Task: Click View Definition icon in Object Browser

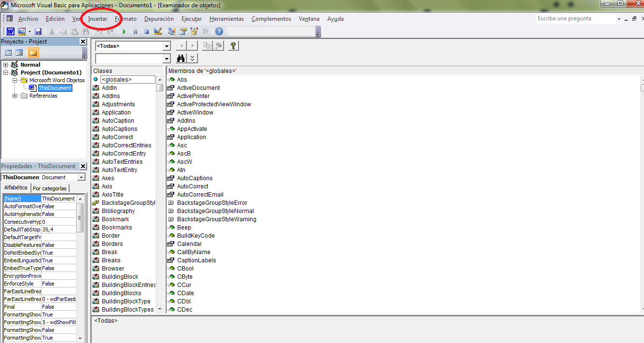Action: click(x=219, y=45)
